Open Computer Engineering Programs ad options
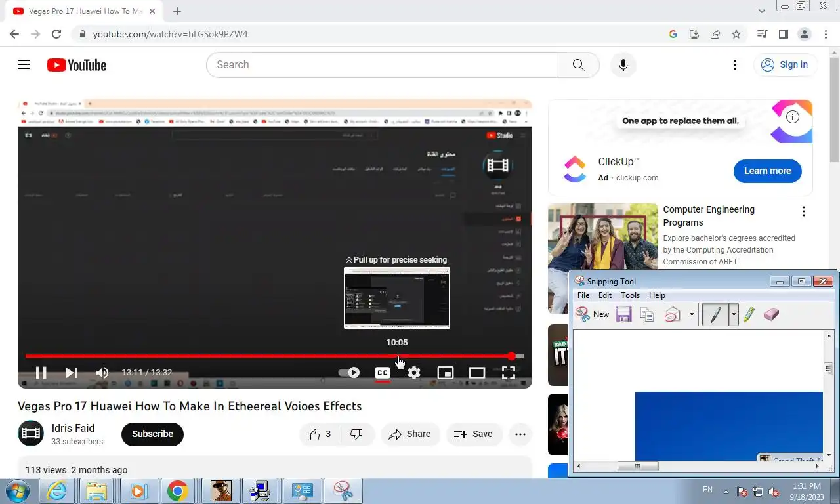Screen dimensions: 840x504 coord(803,211)
